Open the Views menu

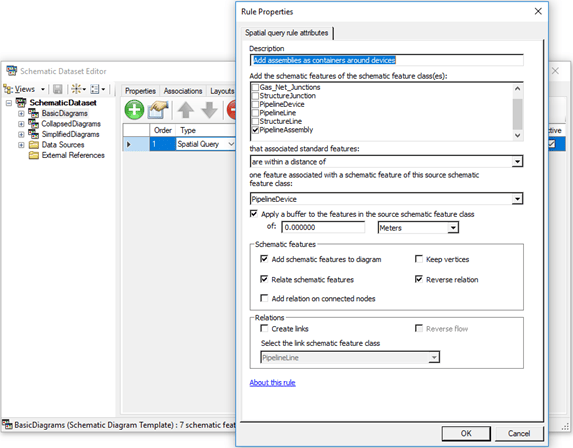point(24,89)
